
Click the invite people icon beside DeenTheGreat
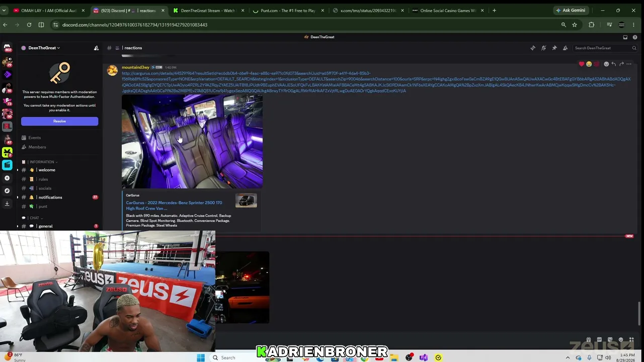[96, 48]
